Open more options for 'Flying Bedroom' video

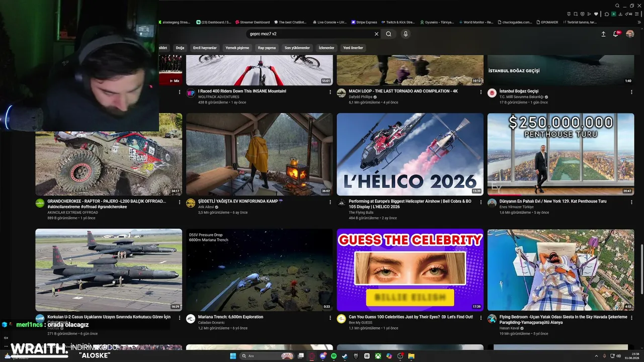click(631, 318)
